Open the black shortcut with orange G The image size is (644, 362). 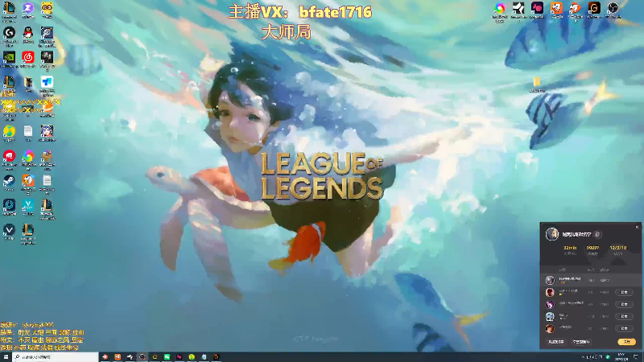pos(594,8)
